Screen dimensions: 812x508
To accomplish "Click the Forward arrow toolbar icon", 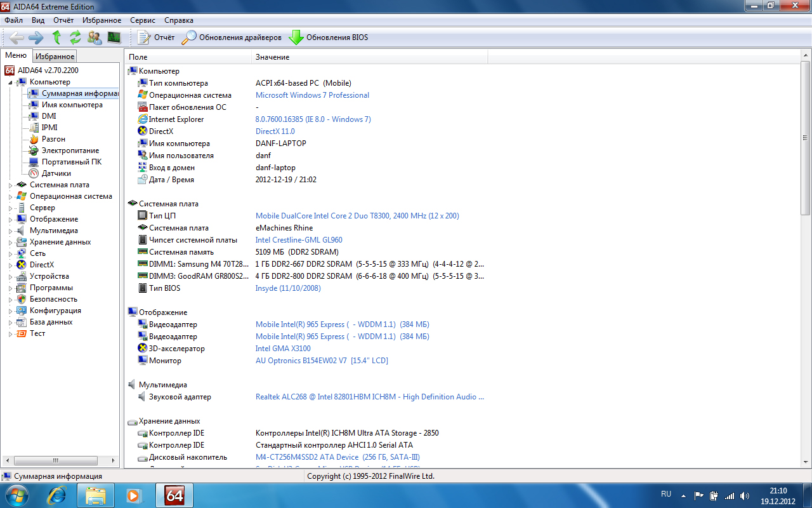I will [x=36, y=37].
